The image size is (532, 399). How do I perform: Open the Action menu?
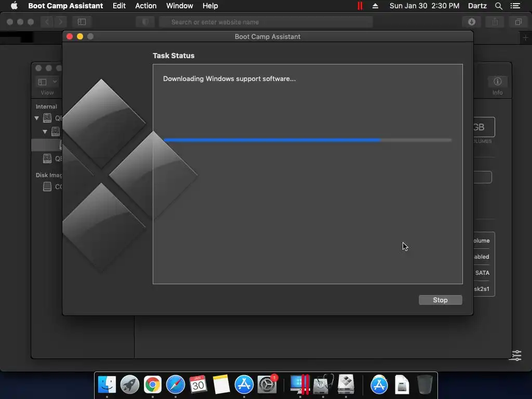[146, 6]
